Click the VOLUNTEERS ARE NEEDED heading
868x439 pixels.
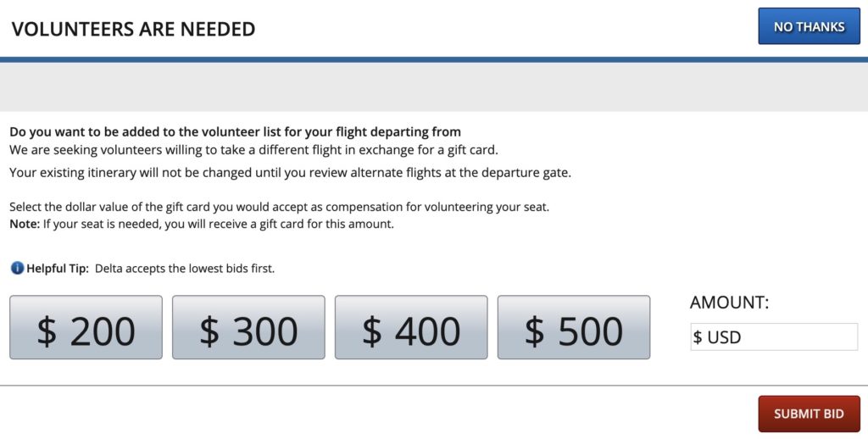(x=133, y=29)
